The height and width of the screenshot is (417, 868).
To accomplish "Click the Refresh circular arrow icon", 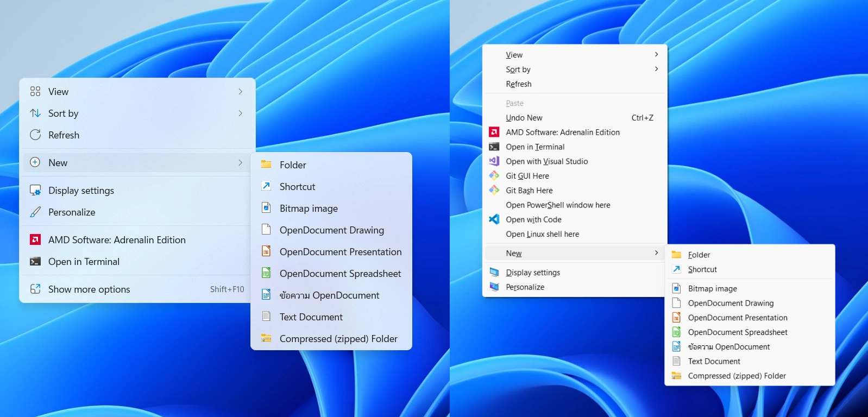I will click(35, 135).
